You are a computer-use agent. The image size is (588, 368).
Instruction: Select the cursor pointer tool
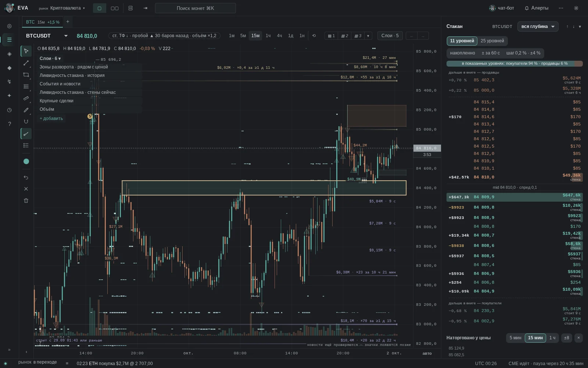pyautogui.click(x=26, y=51)
